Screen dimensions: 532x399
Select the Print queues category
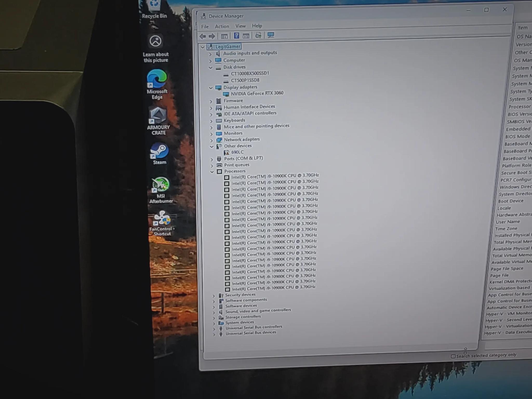point(237,165)
